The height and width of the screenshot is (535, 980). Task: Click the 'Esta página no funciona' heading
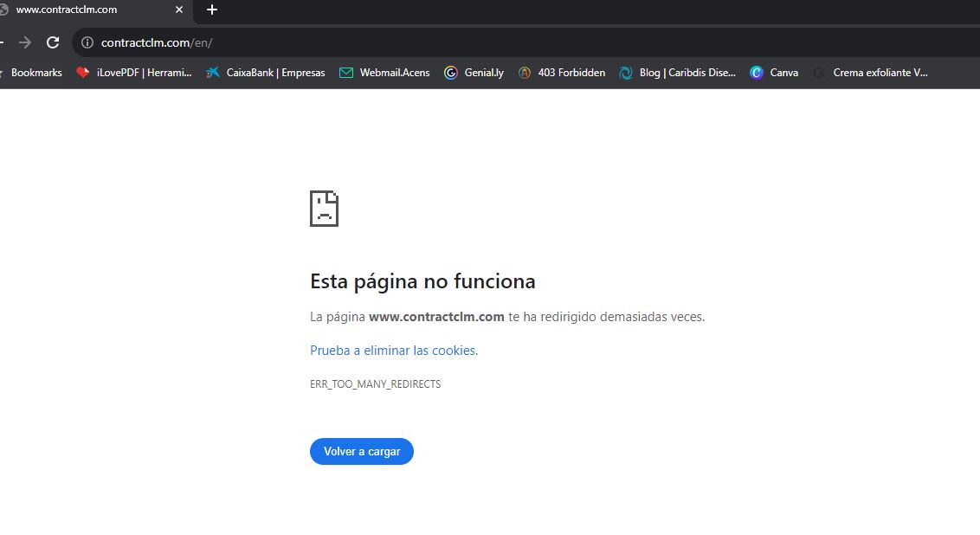422,281
